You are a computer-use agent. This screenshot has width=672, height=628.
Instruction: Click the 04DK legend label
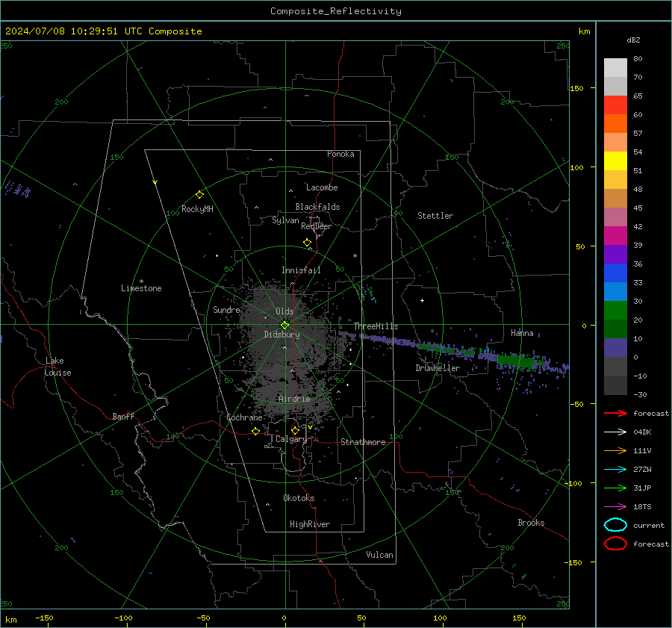click(642, 432)
